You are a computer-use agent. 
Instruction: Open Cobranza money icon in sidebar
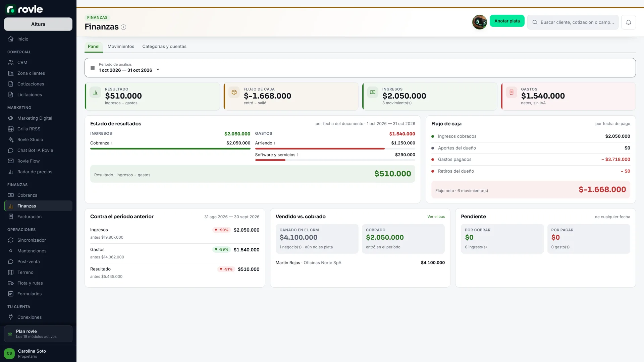point(11,195)
